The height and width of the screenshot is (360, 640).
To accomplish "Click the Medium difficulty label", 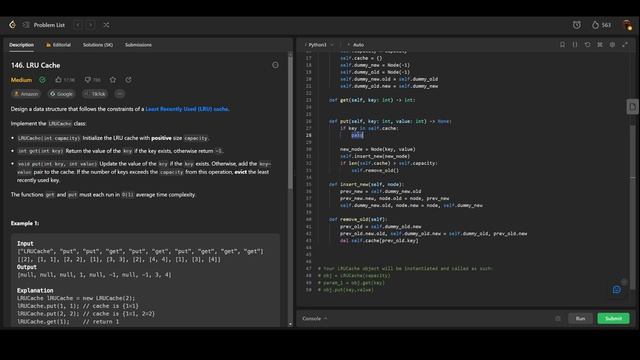I will click(21, 80).
